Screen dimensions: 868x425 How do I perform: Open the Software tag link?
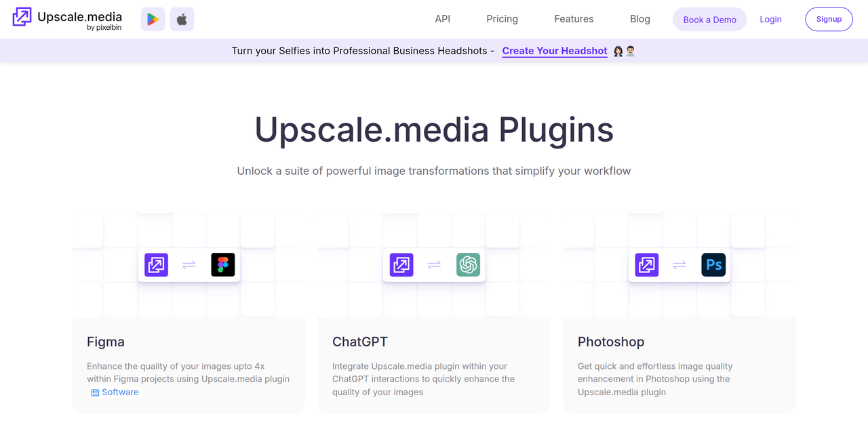point(115,392)
